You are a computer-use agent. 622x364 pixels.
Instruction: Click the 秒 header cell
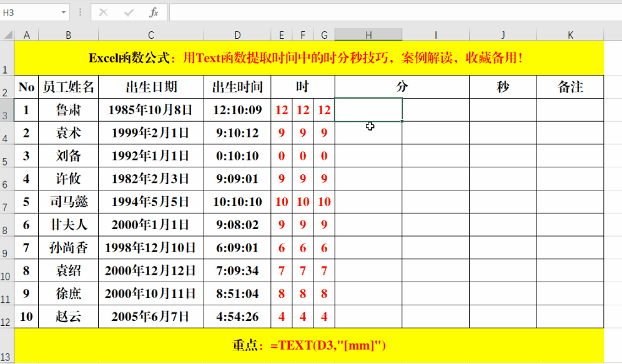(x=503, y=87)
